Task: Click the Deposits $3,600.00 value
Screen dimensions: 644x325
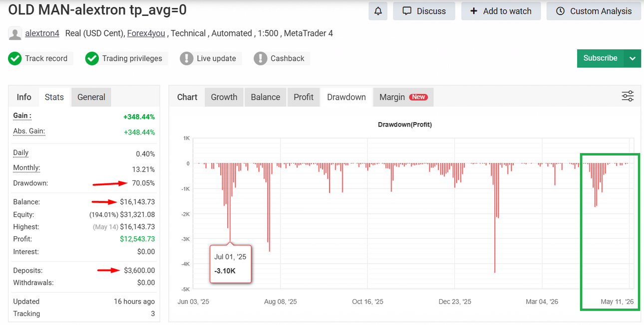Action: (139, 270)
